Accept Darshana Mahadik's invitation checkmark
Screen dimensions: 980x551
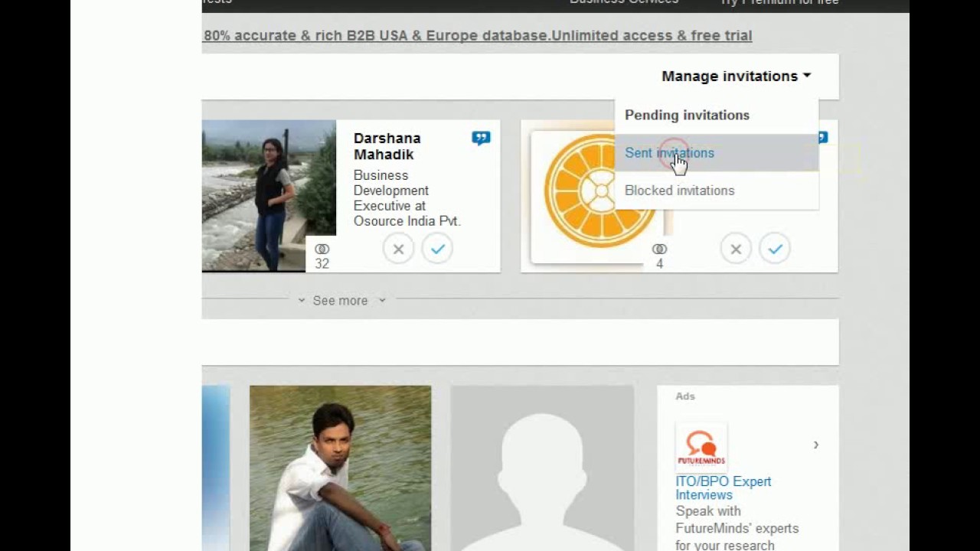click(x=437, y=249)
